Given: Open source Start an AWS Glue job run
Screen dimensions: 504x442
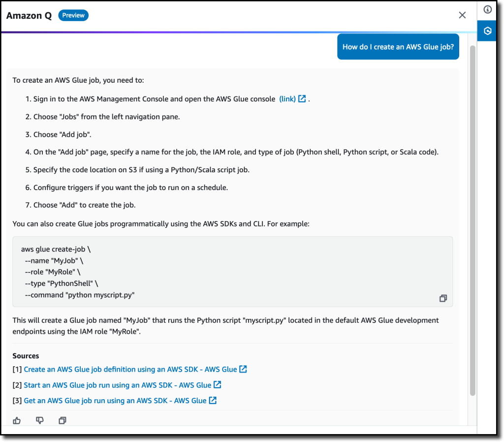Looking at the screenshot, I should [x=117, y=385].
